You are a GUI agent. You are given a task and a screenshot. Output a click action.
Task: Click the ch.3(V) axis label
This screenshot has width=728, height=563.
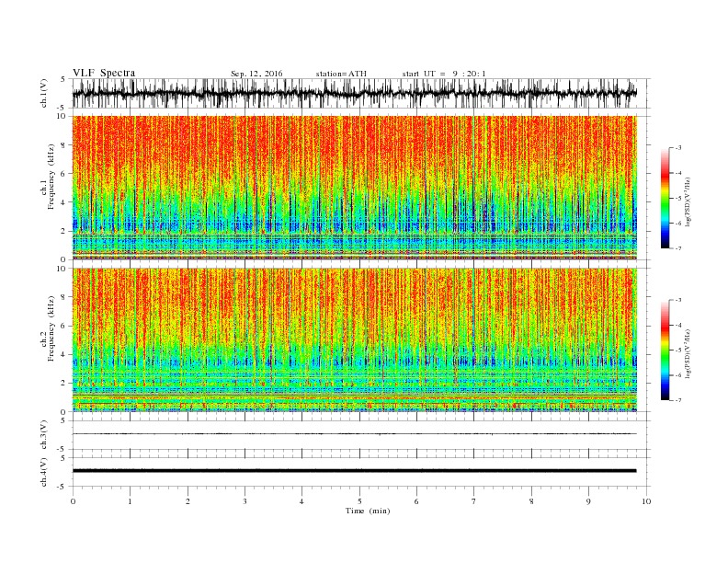[44, 435]
